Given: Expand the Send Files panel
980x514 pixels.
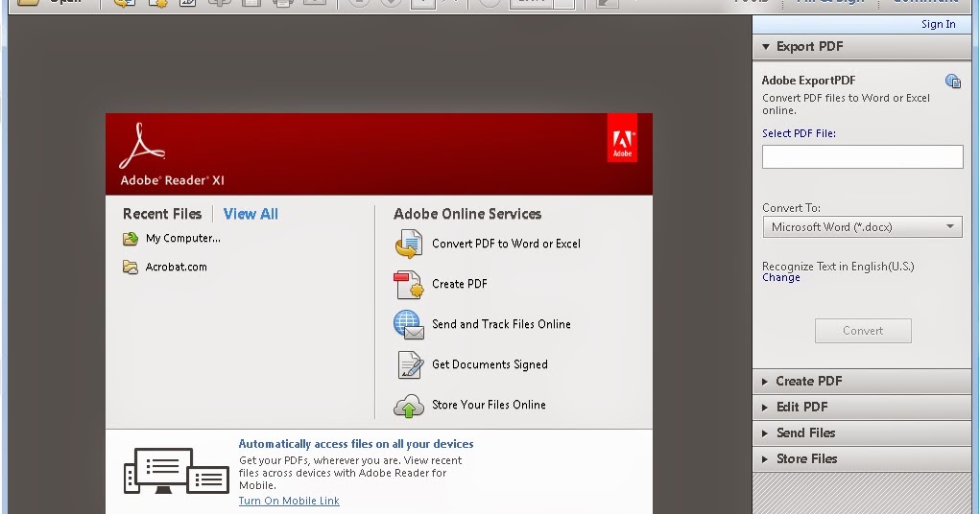Looking at the screenshot, I should pyautogui.click(x=862, y=432).
